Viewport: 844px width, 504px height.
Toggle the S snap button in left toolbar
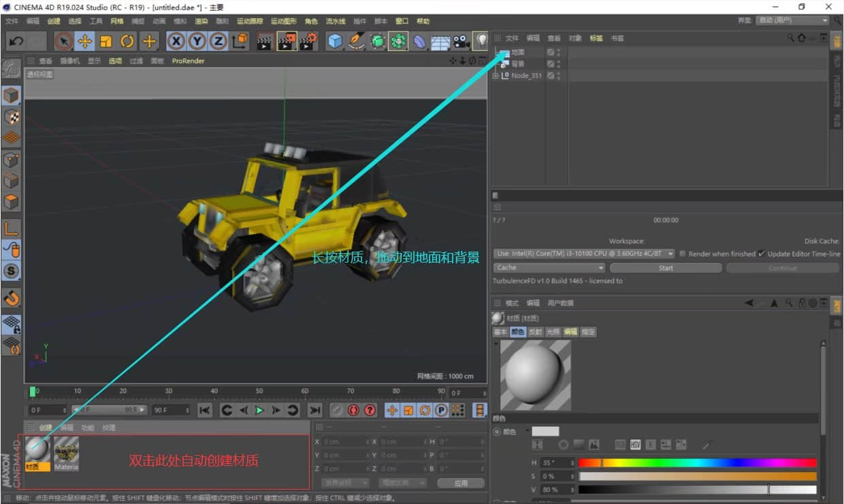pos(11,271)
